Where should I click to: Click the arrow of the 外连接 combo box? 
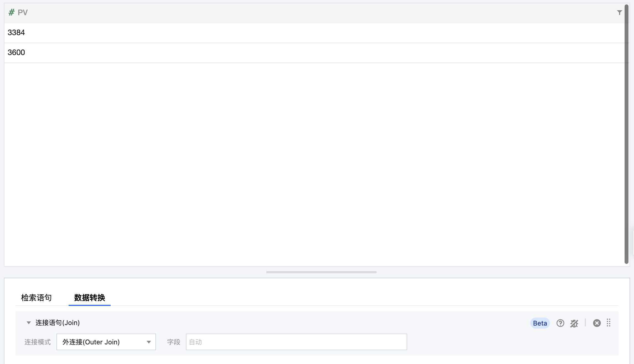[149, 342]
